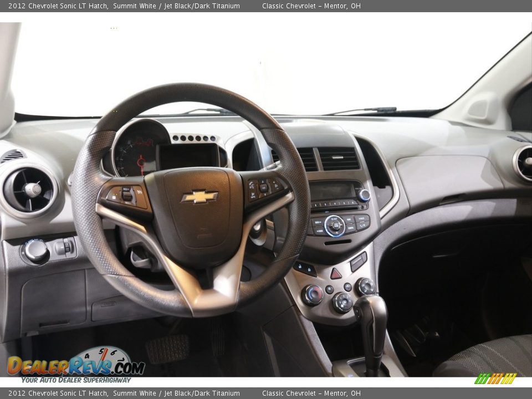The image size is (532, 399).
Task: Click the blue-lit radio volume knob
Action: pos(364,195)
